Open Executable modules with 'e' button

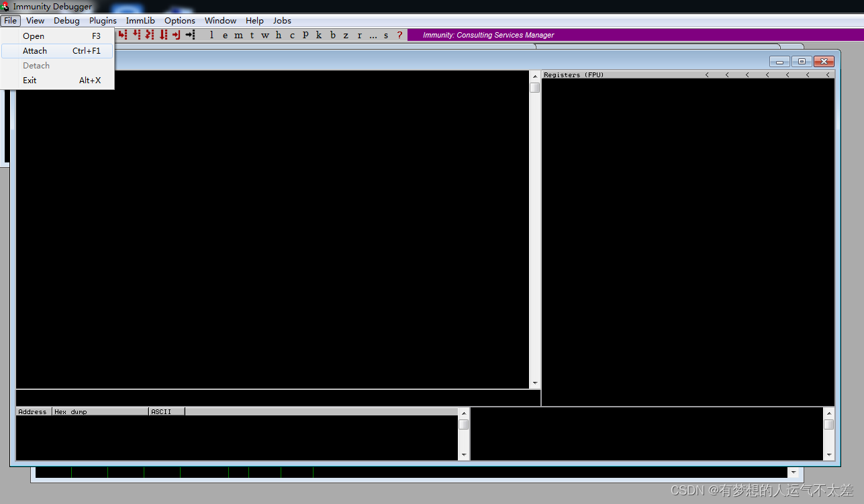[225, 35]
